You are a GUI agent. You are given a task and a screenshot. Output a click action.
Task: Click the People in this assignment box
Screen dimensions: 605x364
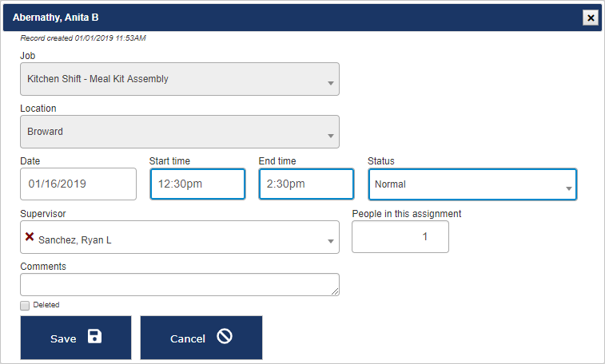click(x=400, y=236)
